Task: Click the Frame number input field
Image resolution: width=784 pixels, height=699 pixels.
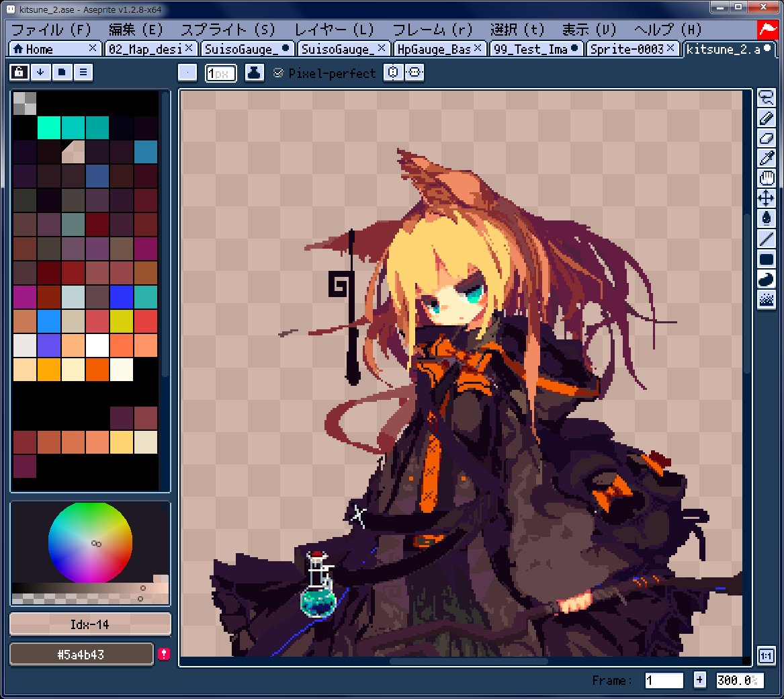Action: [664, 680]
